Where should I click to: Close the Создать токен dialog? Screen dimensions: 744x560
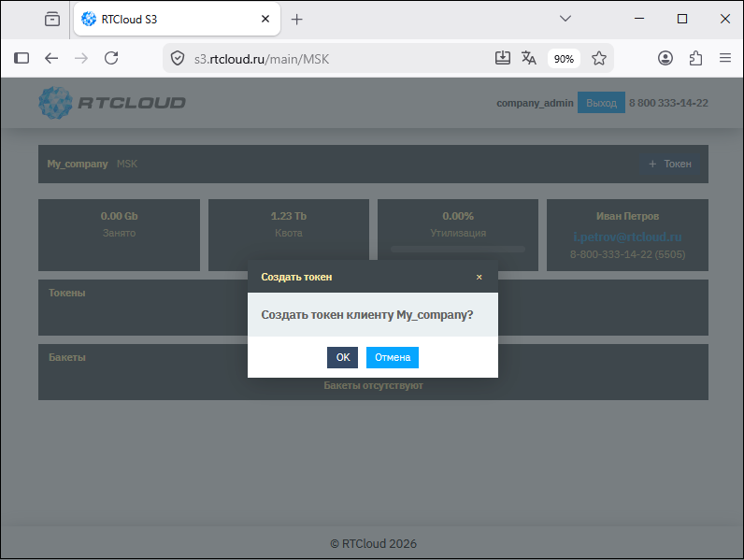tap(479, 277)
